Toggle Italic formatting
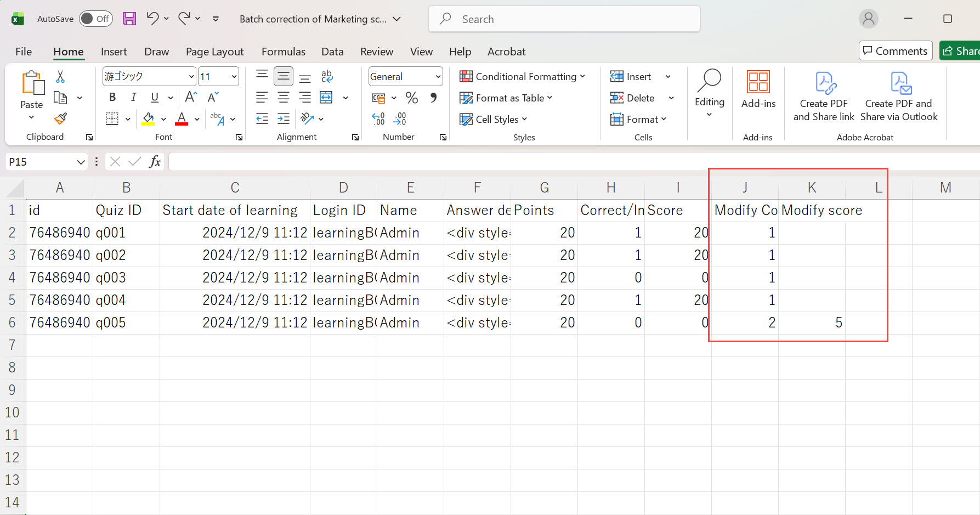The height and width of the screenshot is (515, 980). [133, 98]
